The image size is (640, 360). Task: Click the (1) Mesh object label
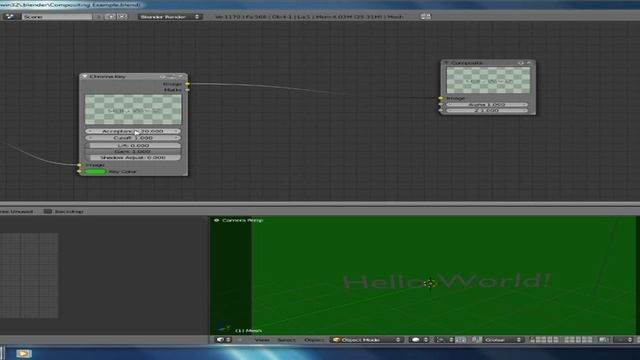click(x=249, y=331)
